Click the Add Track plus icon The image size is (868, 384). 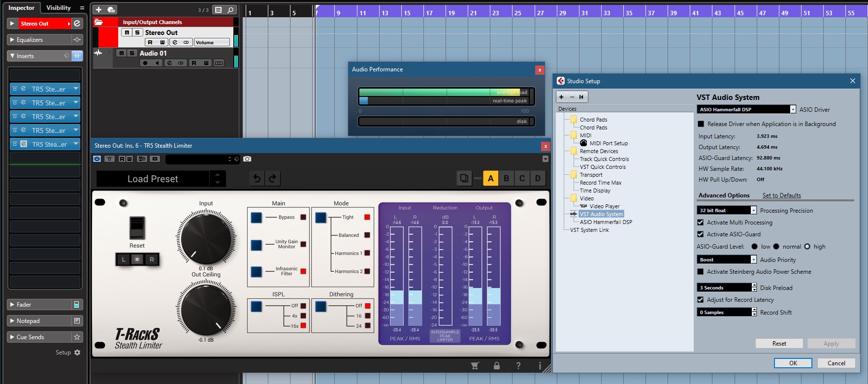pyautogui.click(x=98, y=10)
